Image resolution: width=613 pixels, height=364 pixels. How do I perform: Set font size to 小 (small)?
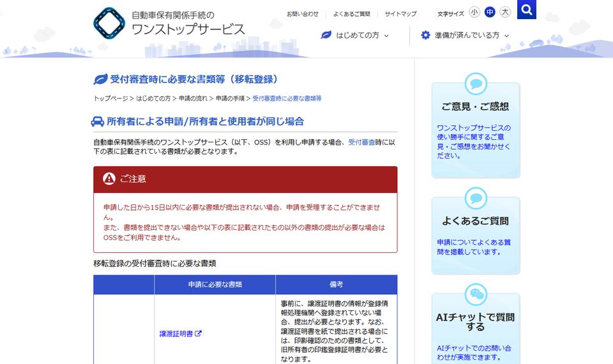tap(474, 12)
